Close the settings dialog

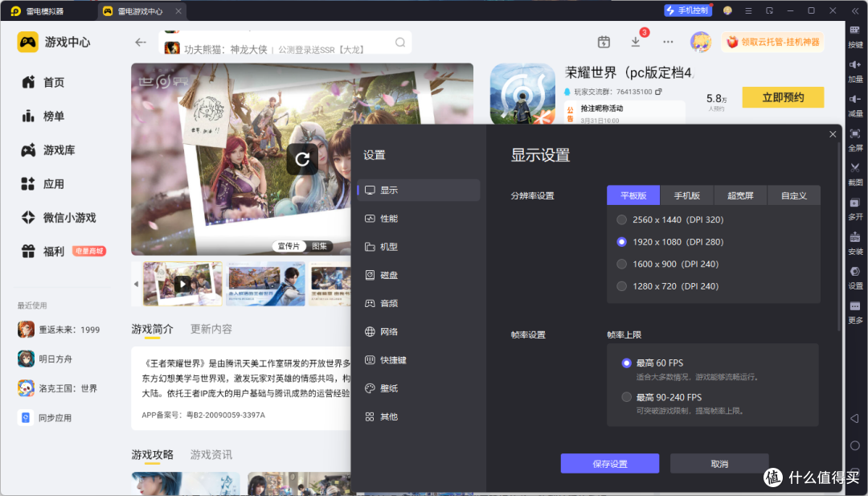[x=833, y=134]
